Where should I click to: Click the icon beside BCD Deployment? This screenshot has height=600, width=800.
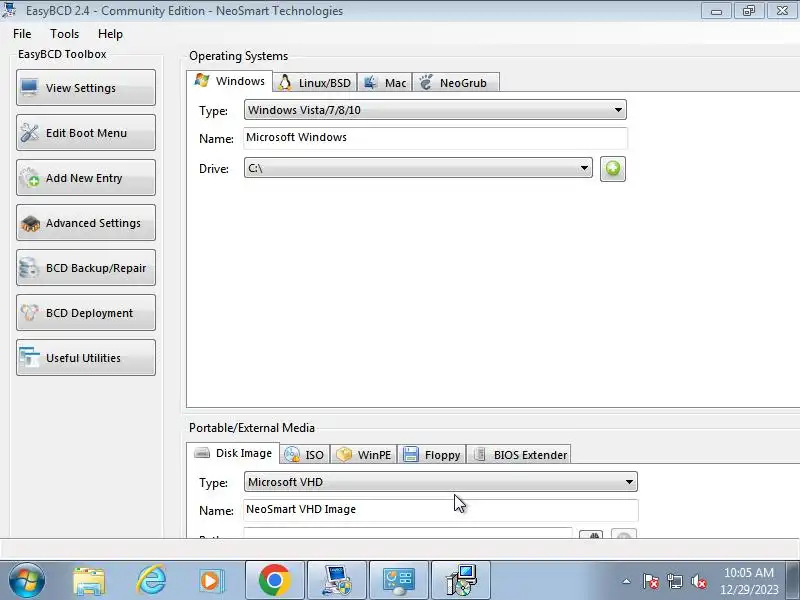[29, 312]
